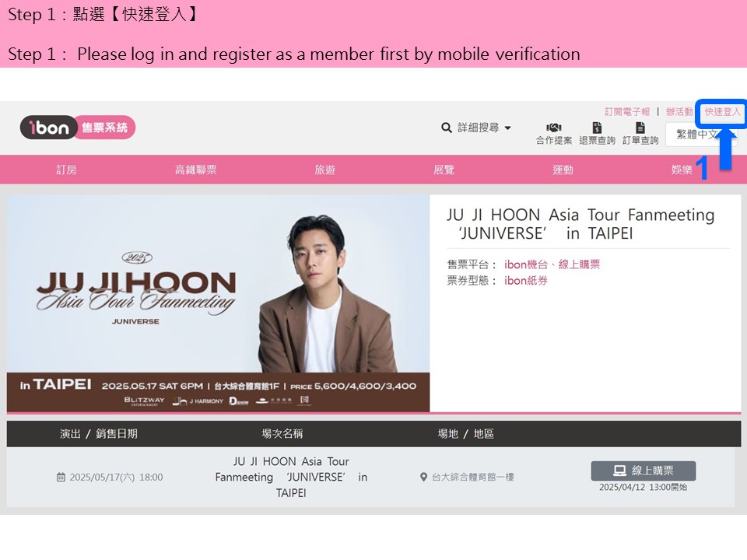Screen dimensions: 747x560
Task: Click the ibon 售票系統 logo
Action: click(78, 128)
